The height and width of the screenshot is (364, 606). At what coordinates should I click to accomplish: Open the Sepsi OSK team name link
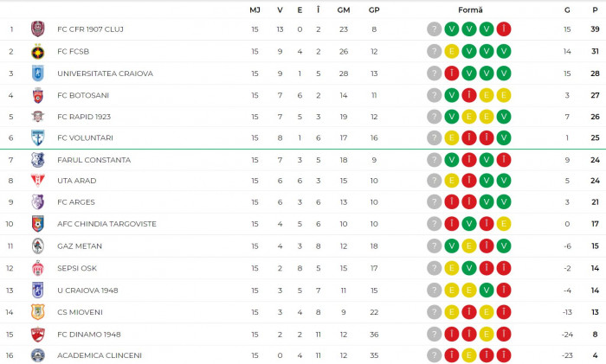click(77, 268)
